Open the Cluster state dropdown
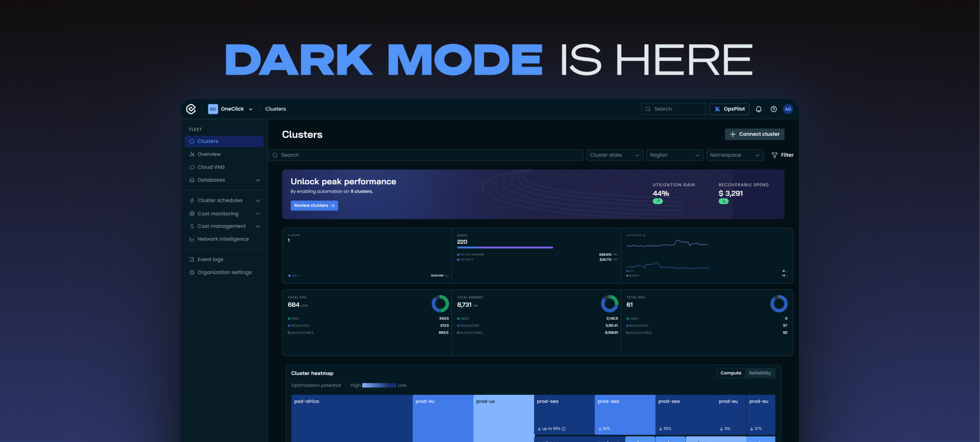Viewport: 980px width, 442px height. (614, 155)
